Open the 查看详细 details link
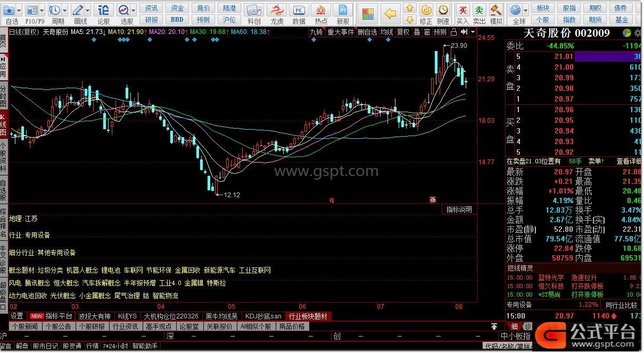The image size is (644, 353). pyautogui.click(x=629, y=161)
